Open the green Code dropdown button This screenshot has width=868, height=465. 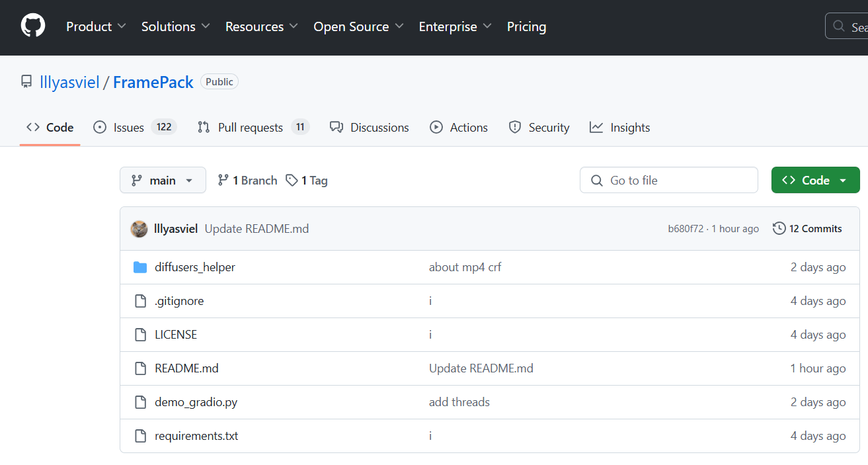click(816, 181)
